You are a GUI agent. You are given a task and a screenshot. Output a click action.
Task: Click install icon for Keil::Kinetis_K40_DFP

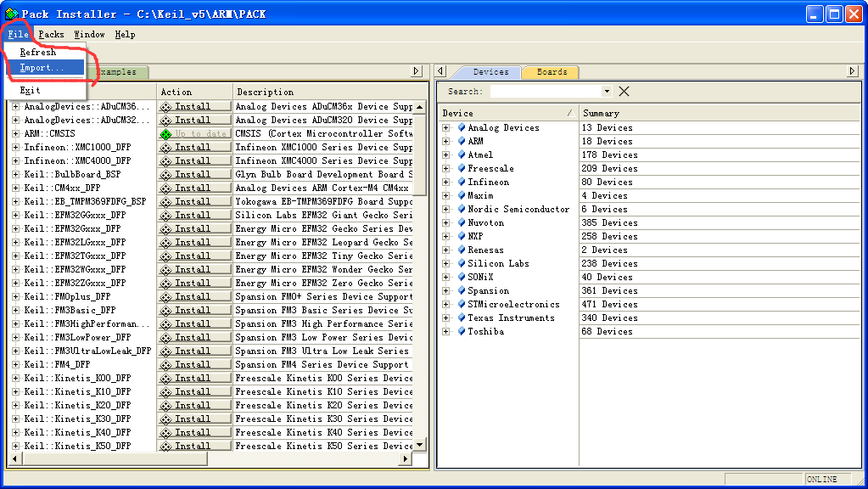[165, 432]
